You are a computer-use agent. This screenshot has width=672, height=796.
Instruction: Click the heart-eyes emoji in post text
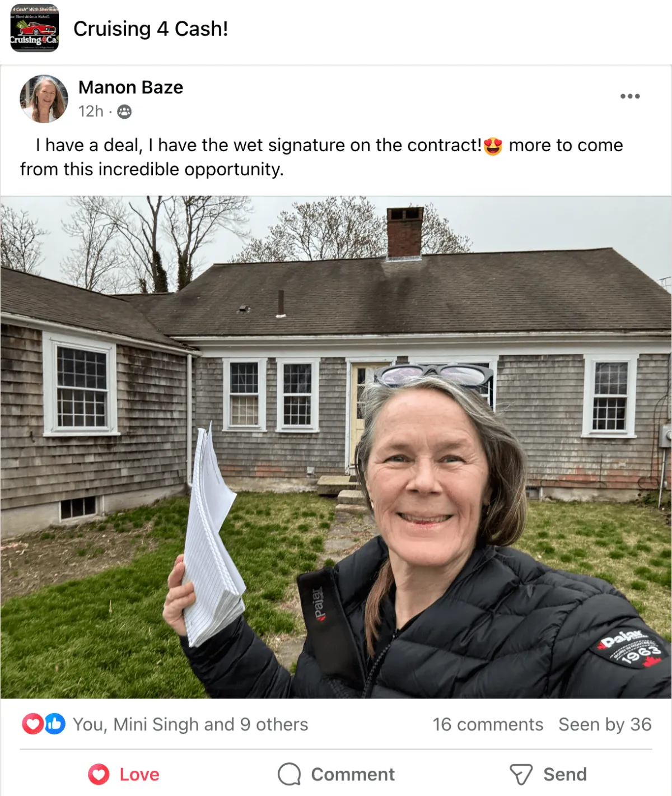pos(493,146)
